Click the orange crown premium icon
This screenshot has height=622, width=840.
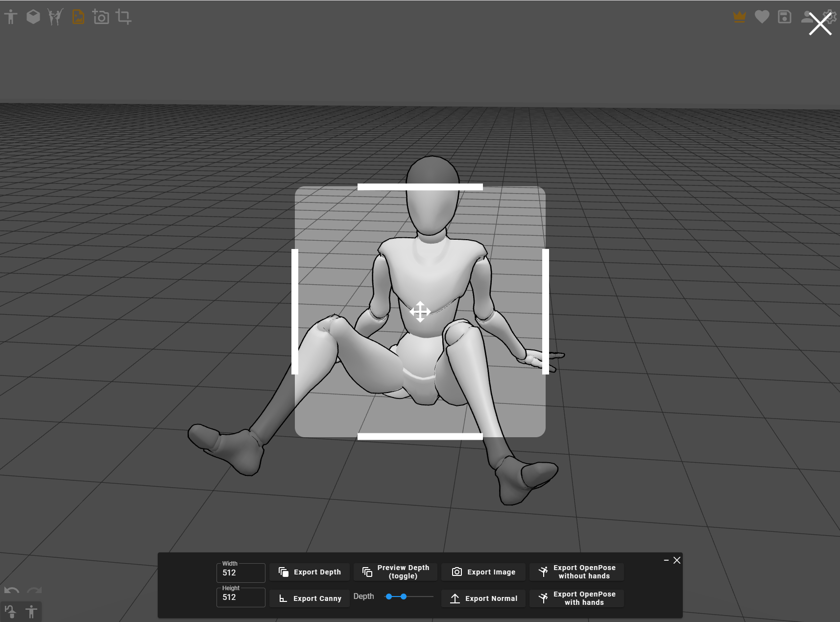tap(739, 17)
